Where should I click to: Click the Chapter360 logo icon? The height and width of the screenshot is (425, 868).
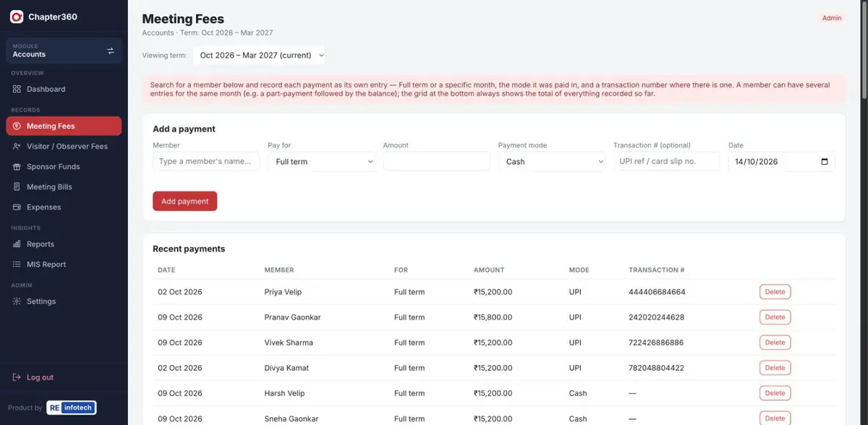[16, 17]
